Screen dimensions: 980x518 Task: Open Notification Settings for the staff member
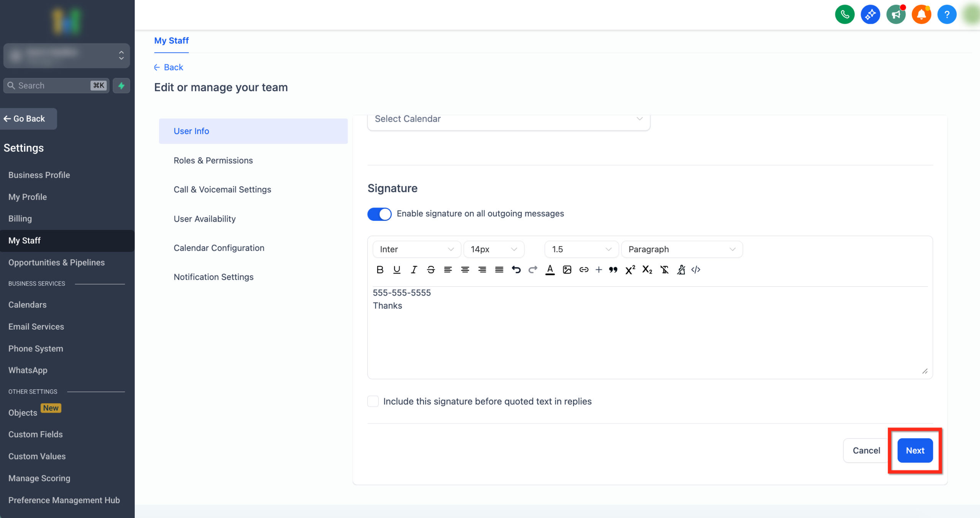pyautogui.click(x=214, y=277)
